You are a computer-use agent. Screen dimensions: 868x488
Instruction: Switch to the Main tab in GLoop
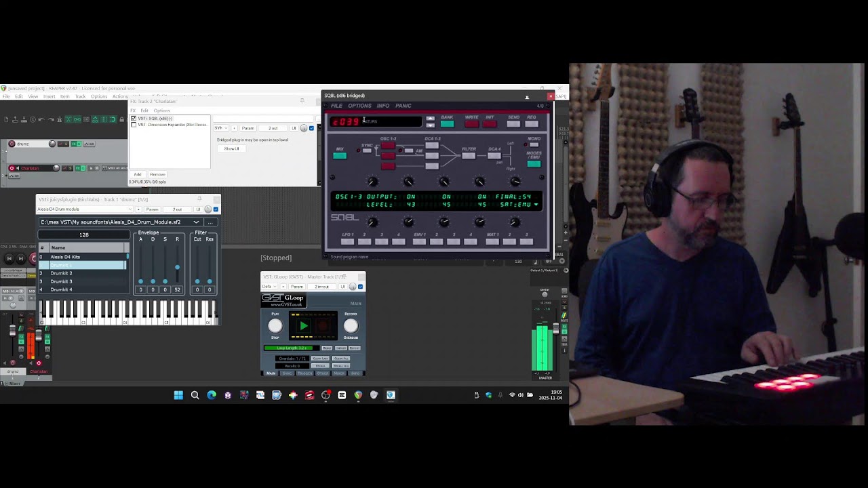(271, 373)
